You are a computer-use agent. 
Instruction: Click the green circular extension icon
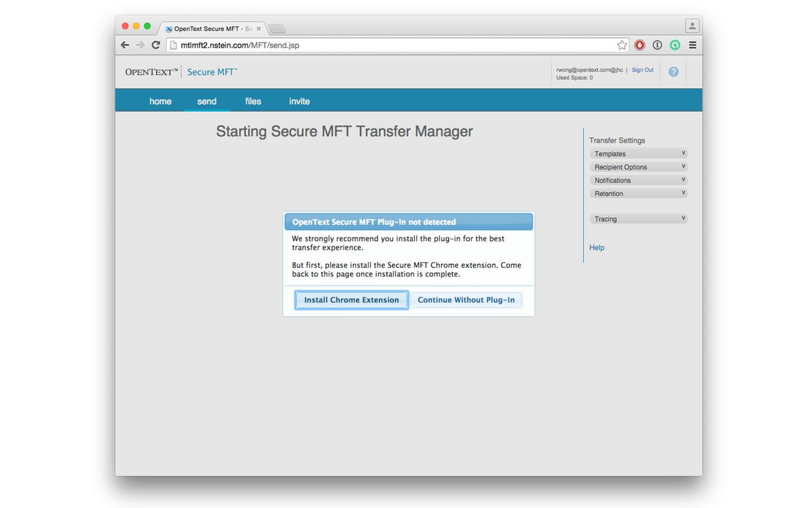pyautogui.click(x=675, y=45)
